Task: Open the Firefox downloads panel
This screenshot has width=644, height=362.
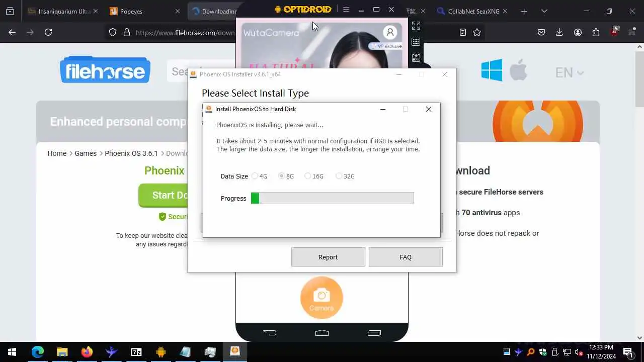Action: tap(559, 32)
